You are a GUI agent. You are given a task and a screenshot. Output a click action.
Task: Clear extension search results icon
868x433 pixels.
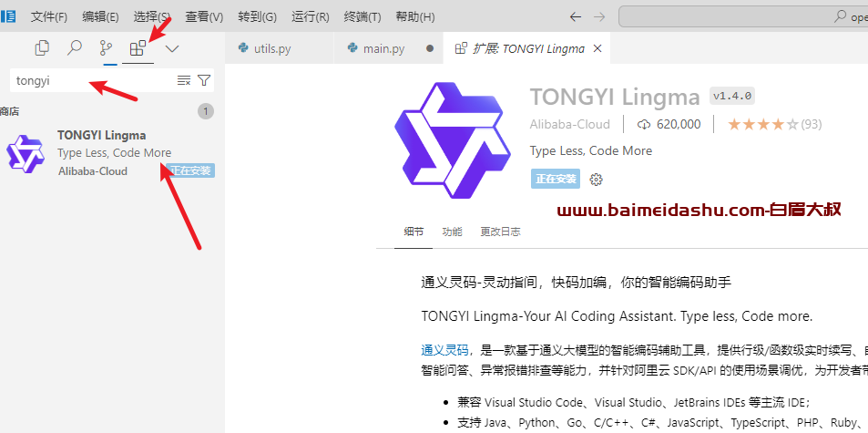184,80
